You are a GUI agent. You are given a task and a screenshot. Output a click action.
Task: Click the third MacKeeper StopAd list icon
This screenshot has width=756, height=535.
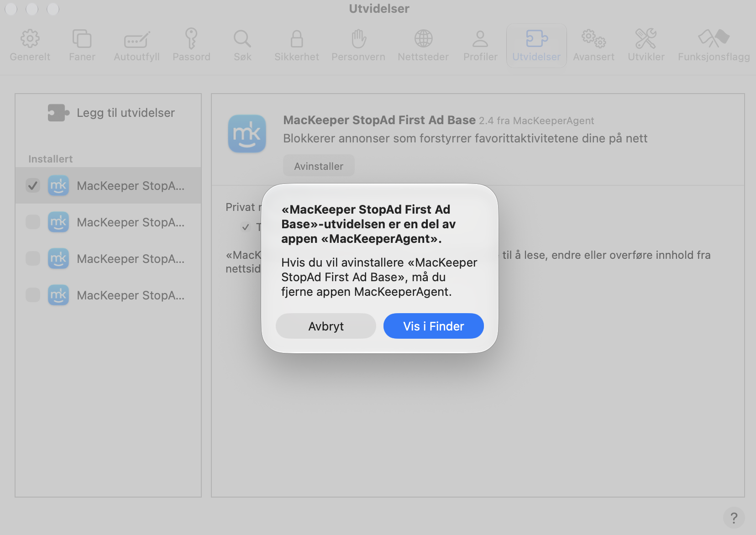pos(58,258)
